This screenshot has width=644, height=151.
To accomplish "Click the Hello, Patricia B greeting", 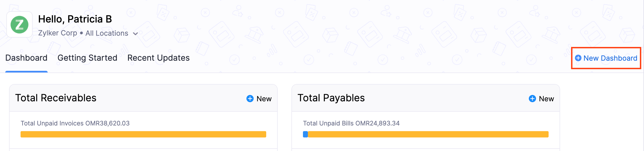I will [75, 19].
